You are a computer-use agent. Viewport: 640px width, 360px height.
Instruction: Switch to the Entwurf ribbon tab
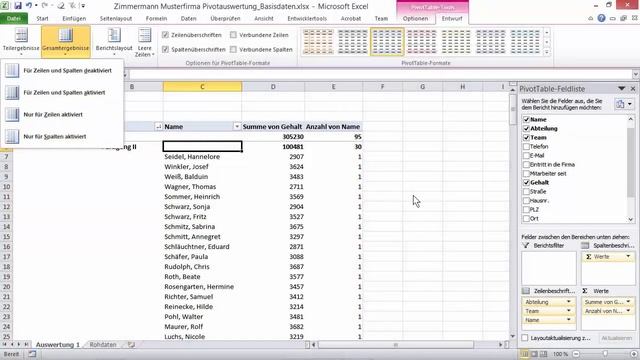click(x=452, y=18)
